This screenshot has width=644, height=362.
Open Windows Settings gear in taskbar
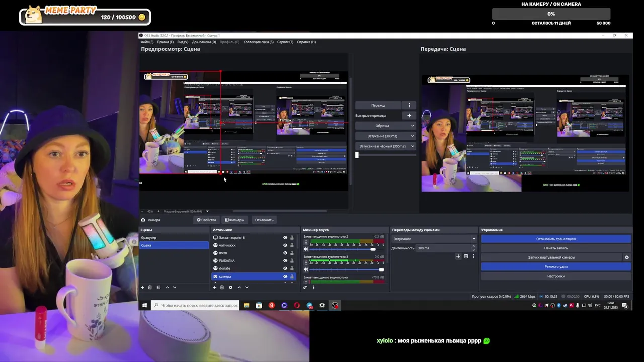pyautogui.click(x=322, y=305)
